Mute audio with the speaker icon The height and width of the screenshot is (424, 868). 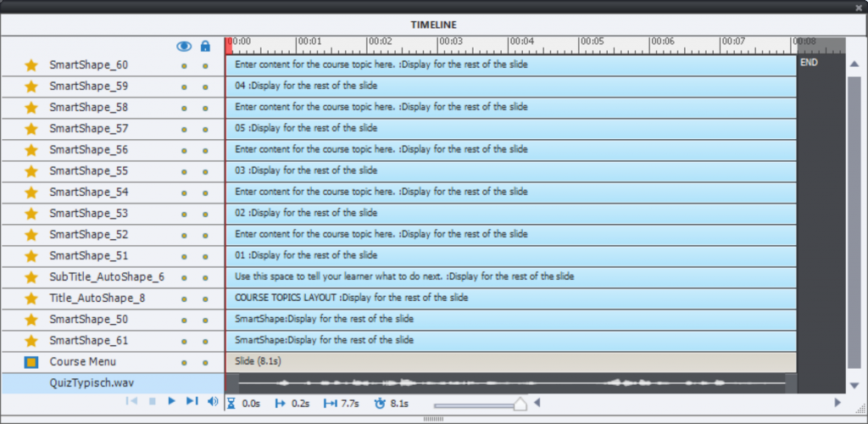212,401
